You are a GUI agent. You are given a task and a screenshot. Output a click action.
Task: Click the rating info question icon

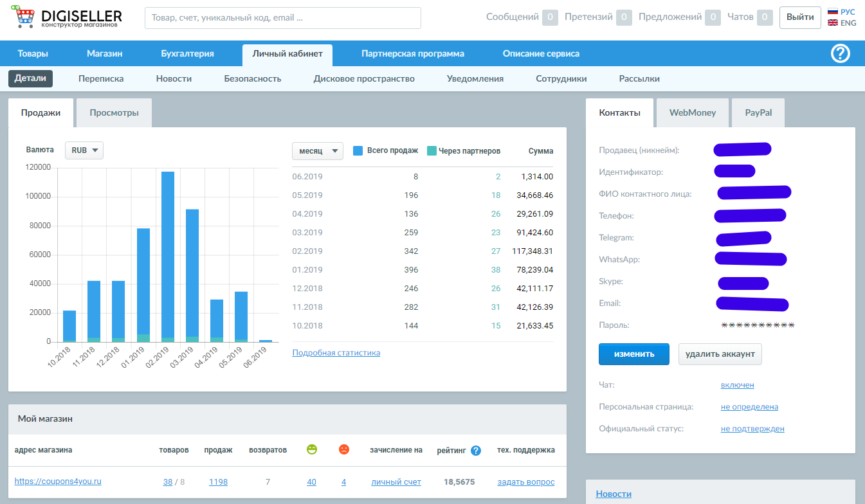[x=476, y=451]
